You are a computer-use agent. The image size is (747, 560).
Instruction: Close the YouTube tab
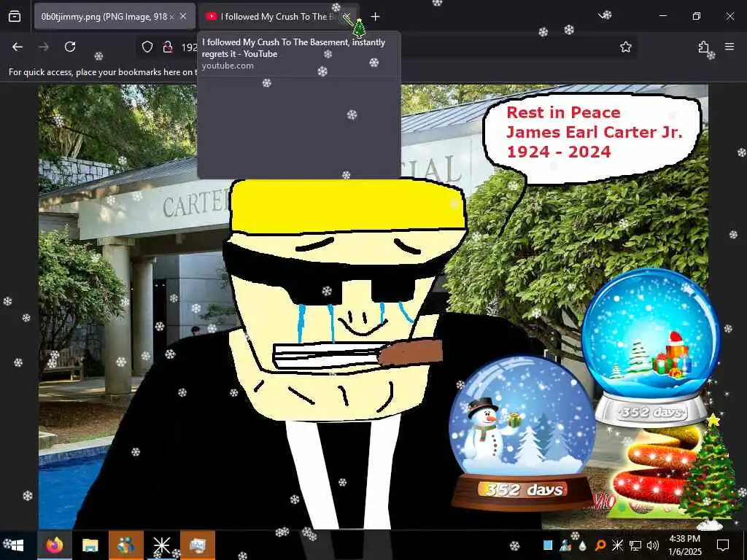coord(347,17)
